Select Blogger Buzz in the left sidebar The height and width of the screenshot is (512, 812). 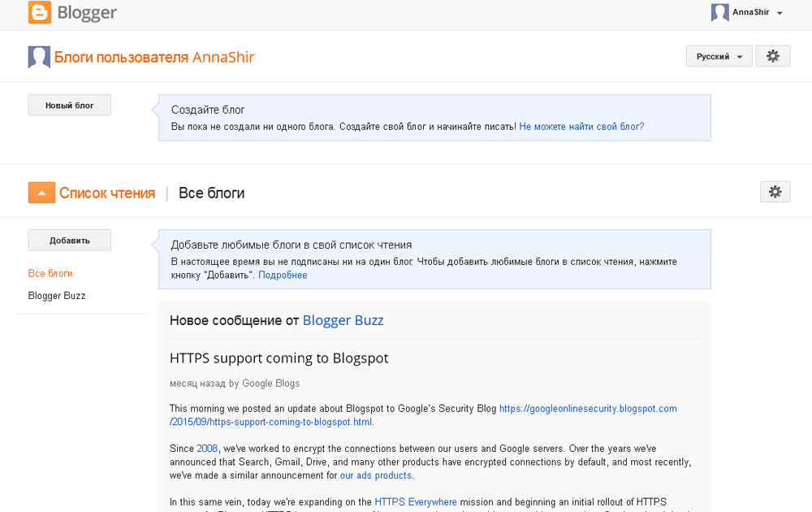tap(57, 296)
